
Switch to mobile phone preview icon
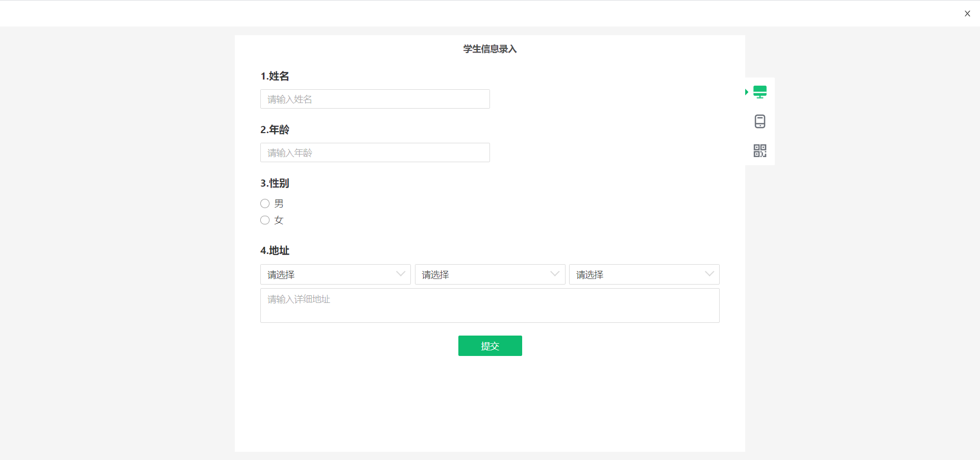760,121
